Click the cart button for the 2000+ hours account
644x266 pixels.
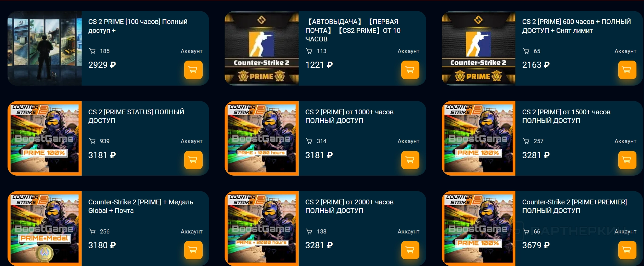pyautogui.click(x=410, y=250)
